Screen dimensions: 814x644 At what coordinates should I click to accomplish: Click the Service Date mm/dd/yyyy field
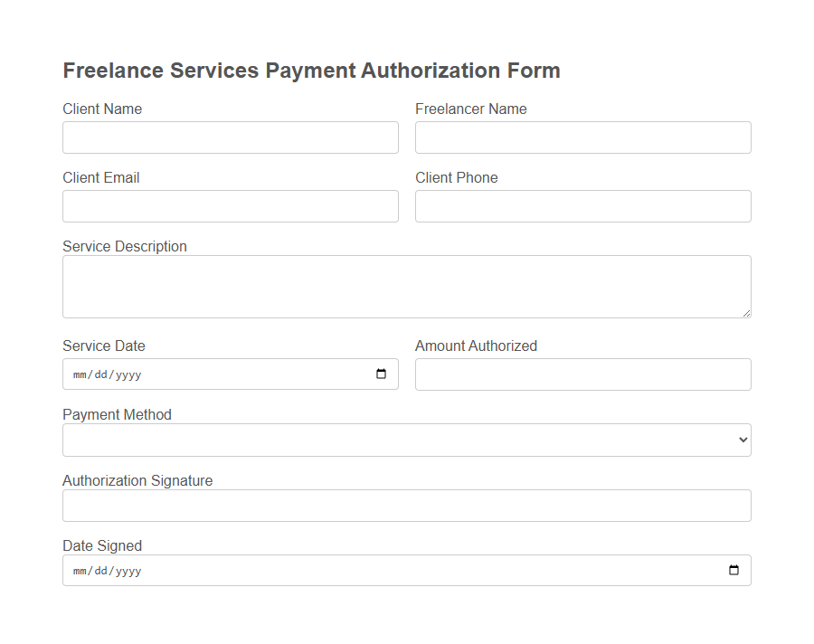[181, 374]
